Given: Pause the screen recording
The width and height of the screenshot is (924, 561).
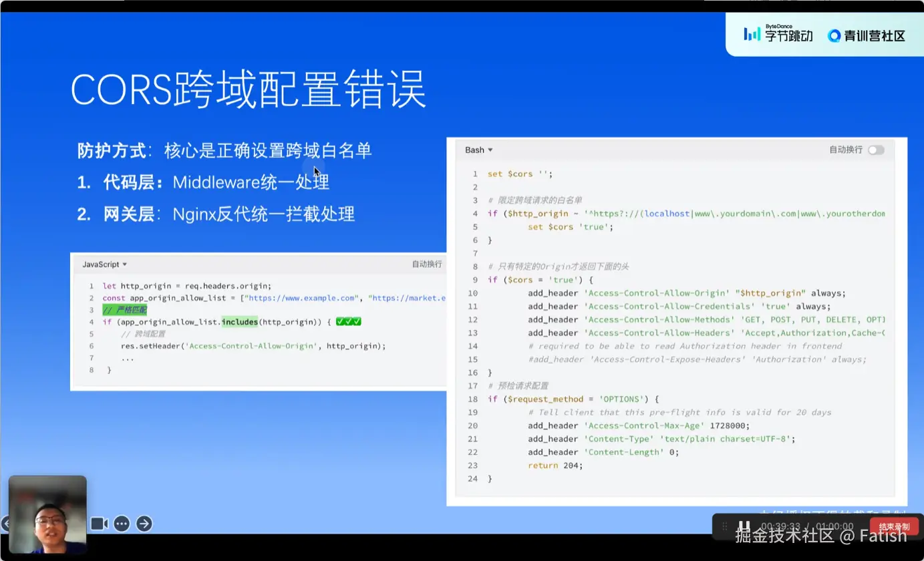Looking at the screenshot, I should point(744,526).
